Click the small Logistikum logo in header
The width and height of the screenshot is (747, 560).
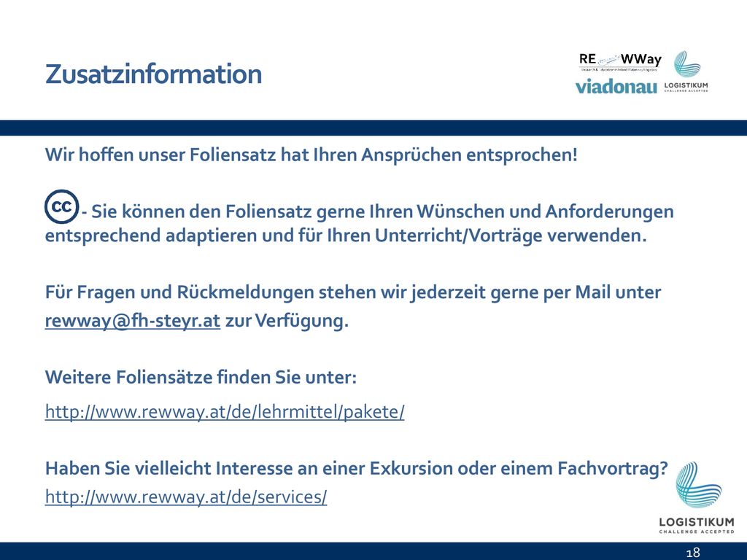click(x=686, y=71)
